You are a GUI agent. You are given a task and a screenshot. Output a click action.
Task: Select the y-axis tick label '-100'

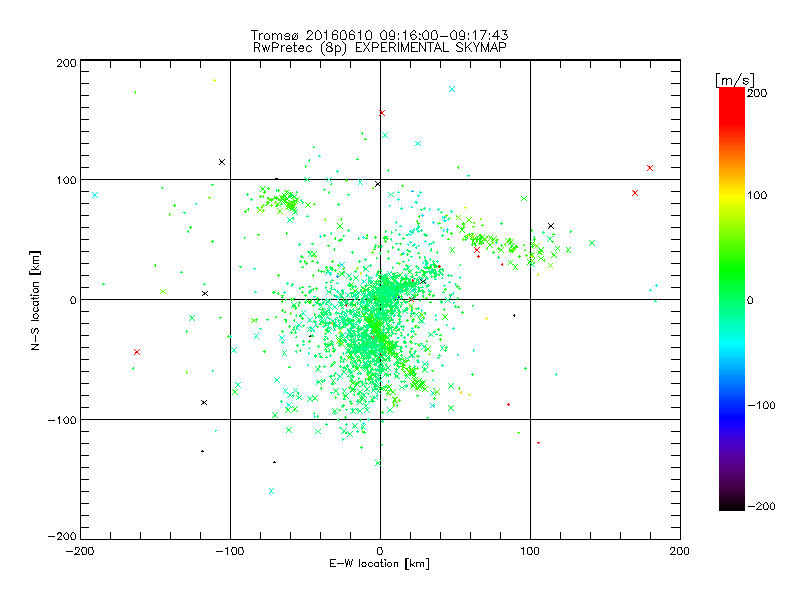point(62,420)
